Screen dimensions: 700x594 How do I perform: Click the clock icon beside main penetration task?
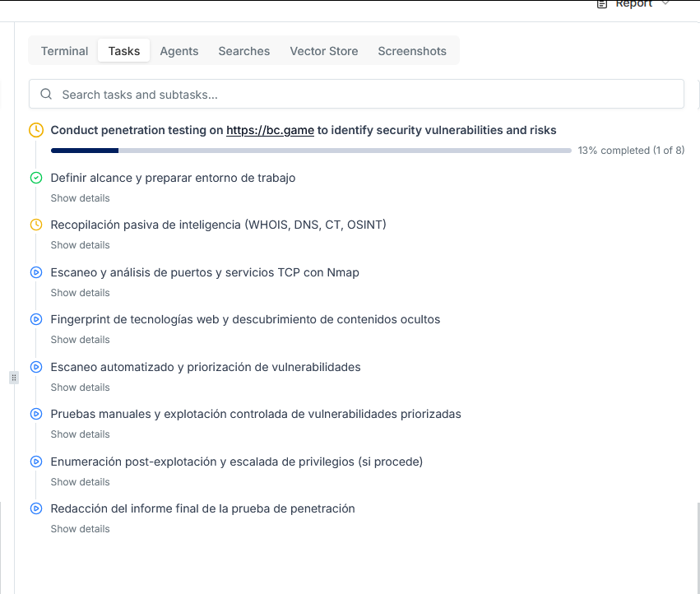(36, 130)
